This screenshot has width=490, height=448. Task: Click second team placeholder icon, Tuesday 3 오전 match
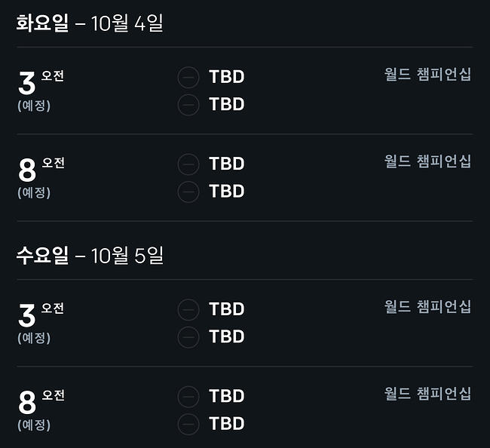(x=188, y=105)
